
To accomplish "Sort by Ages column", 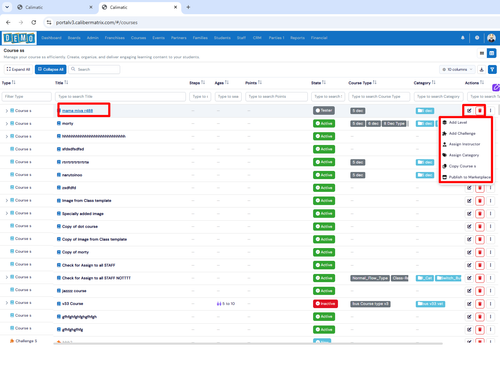I will click(227, 82).
